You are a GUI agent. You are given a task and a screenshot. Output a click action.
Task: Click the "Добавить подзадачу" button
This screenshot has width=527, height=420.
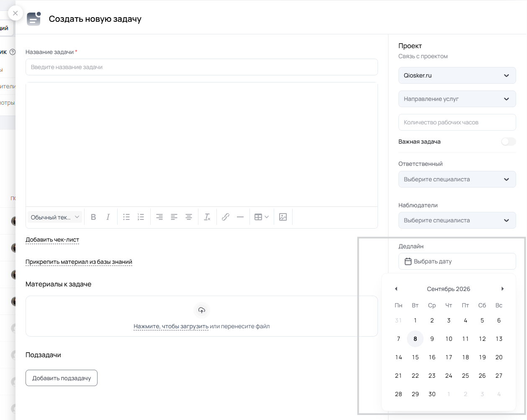tap(62, 378)
